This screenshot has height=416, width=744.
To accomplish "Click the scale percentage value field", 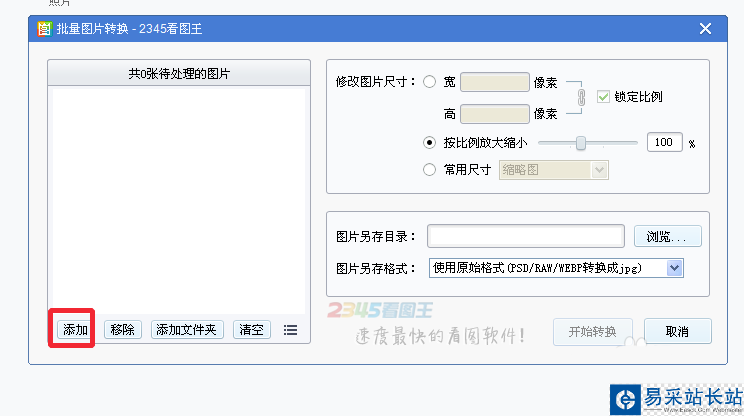I will (x=664, y=143).
